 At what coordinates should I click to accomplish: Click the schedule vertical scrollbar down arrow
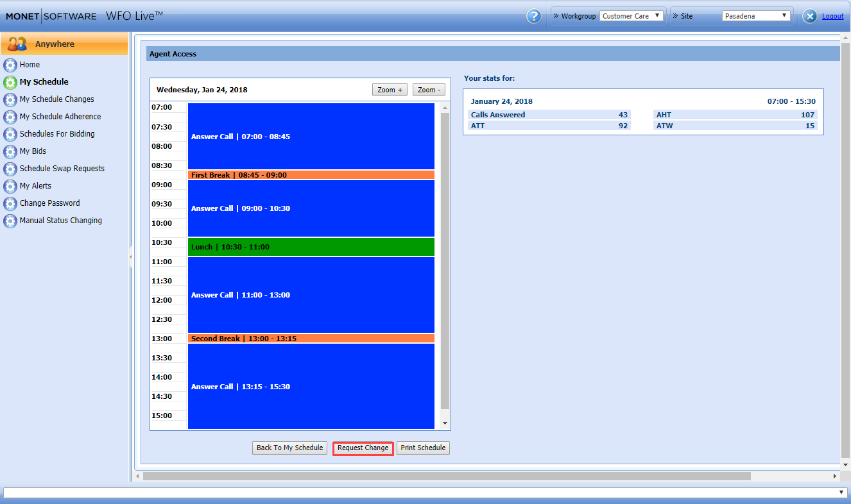click(445, 423)
